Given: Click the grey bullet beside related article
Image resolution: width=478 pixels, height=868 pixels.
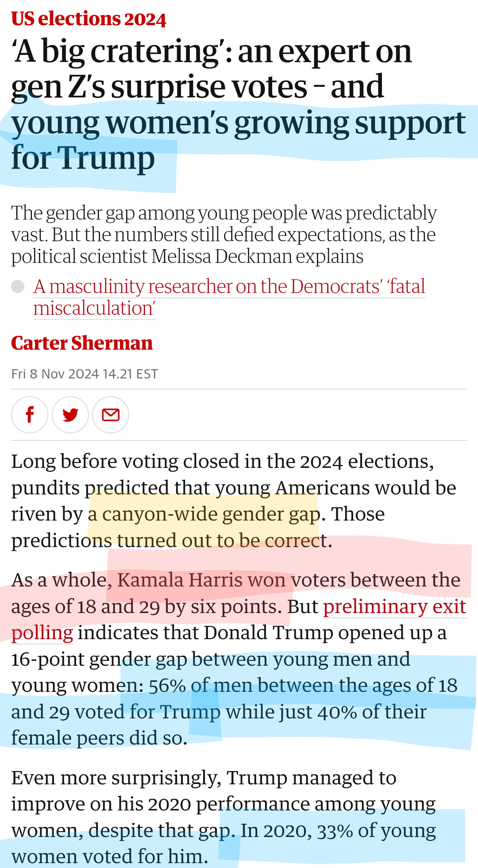Looking at the screenshot, I should (18, 286).
